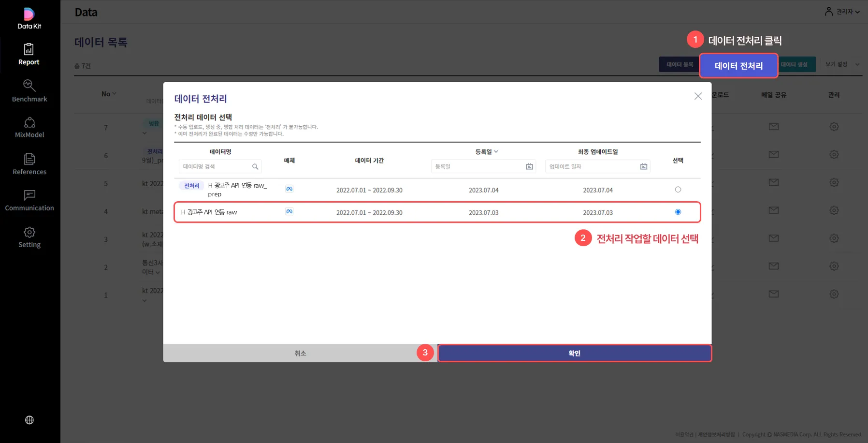Expand the 보기 설정 dropdown

pyautogui.click(x=842, y=64)
